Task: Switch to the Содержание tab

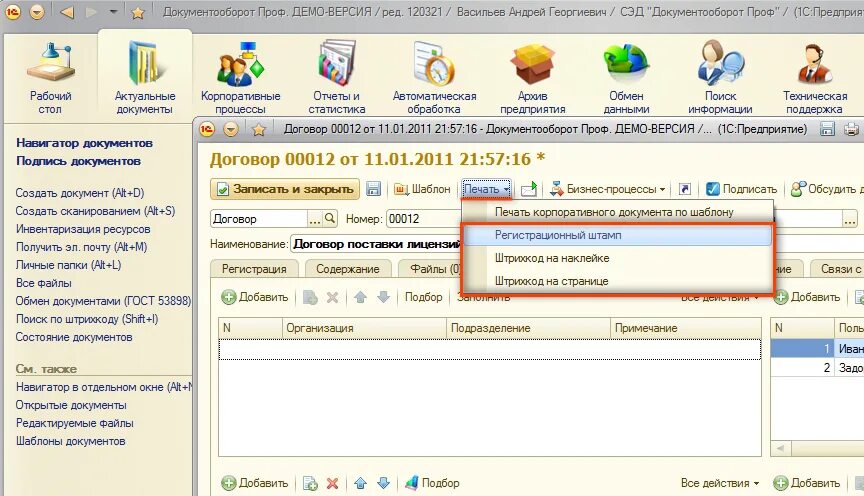Action: 348,269
